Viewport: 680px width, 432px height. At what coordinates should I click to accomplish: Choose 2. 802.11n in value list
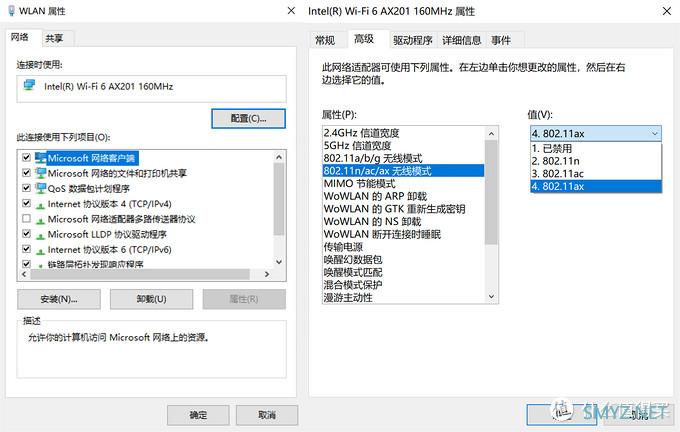tap(596, 161)
